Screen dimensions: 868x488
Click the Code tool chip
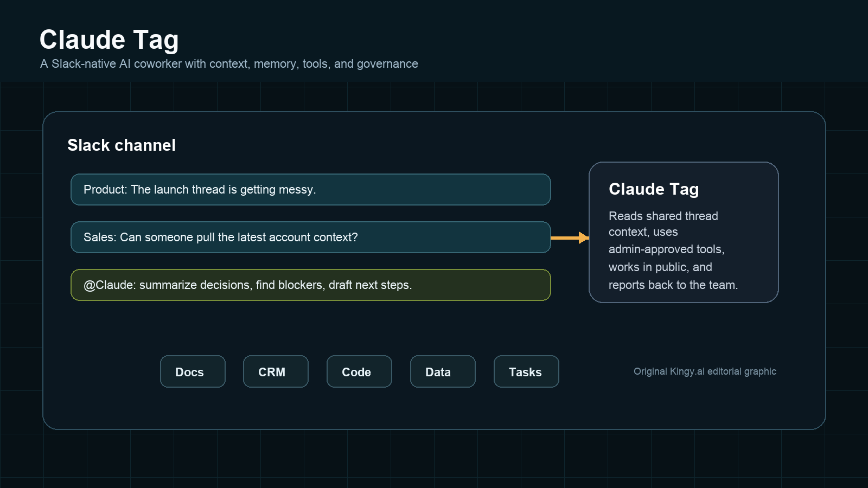(359, 371)
